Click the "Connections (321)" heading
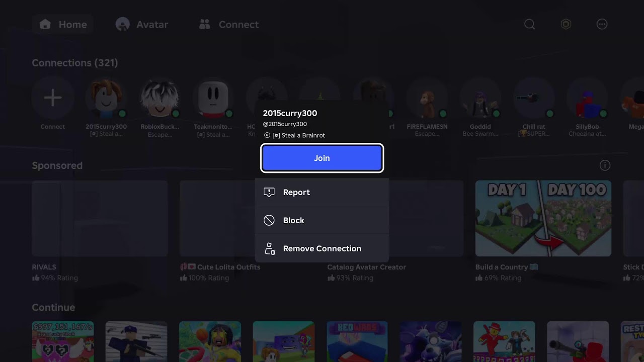The height and width of the screenshot is (362, 644). coord(75,63)
